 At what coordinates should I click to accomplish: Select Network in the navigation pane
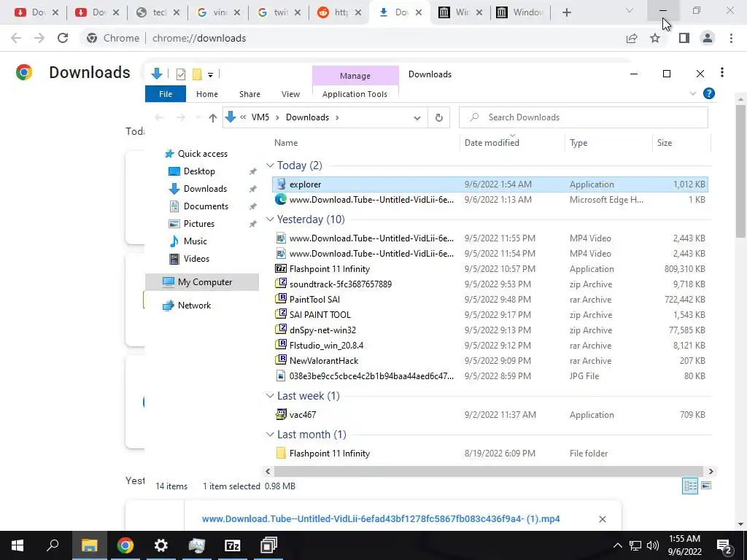coord(194,306)
